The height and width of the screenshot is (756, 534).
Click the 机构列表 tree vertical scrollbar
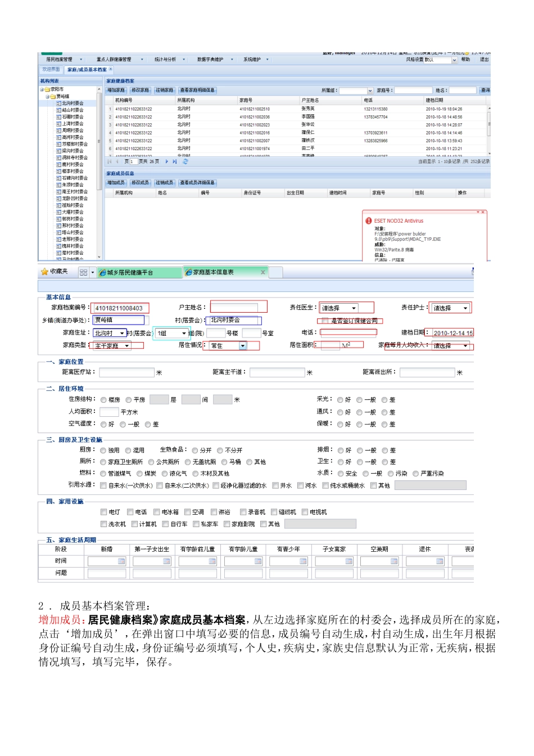tap(99, 173)
